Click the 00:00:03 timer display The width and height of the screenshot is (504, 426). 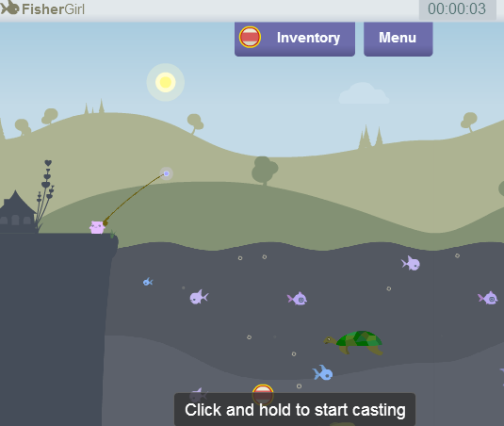pyautogui.click(x=457, y=9)
